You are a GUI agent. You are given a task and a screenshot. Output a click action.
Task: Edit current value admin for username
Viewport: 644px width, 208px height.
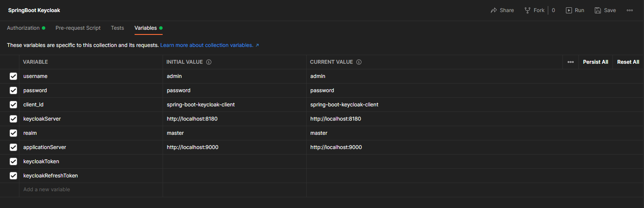[475, 76]
